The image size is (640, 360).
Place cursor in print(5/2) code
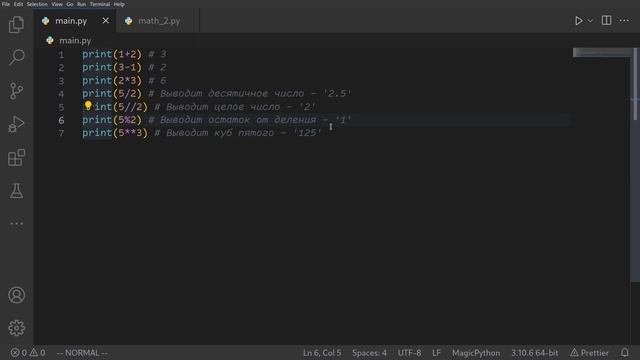click(x=112, y=93)
